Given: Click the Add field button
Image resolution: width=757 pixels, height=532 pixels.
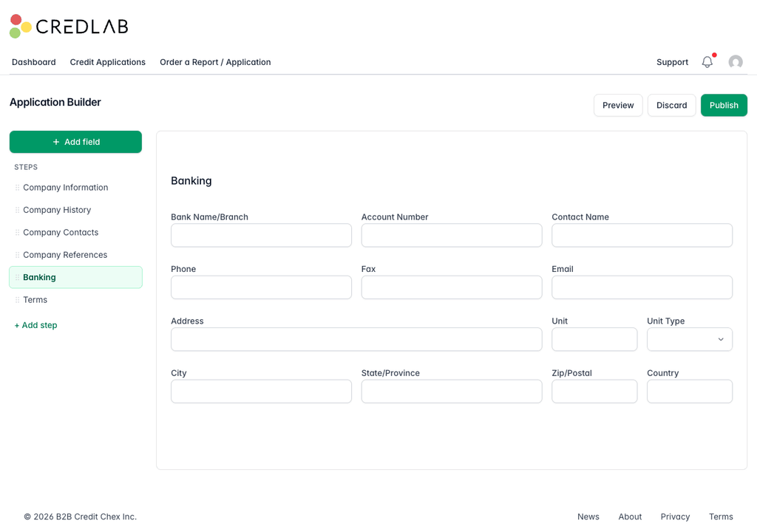Looking at the screenshot, I should pyautogui.click(x=76, y=142).
